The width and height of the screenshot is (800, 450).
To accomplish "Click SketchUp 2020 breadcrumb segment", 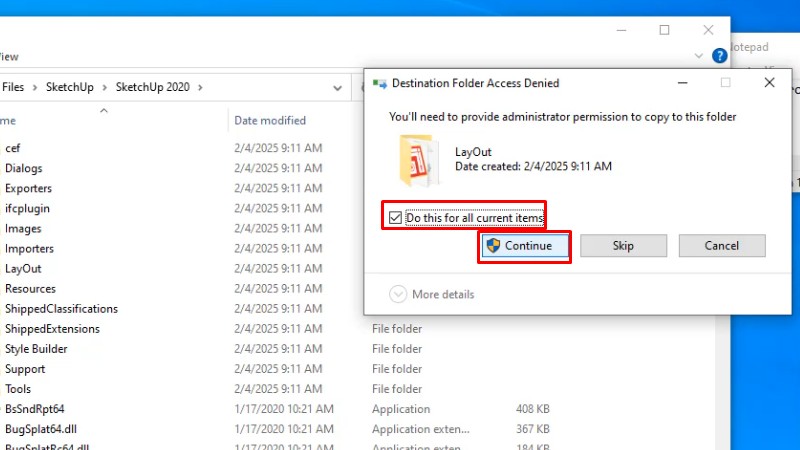I will tap(153, 87).
